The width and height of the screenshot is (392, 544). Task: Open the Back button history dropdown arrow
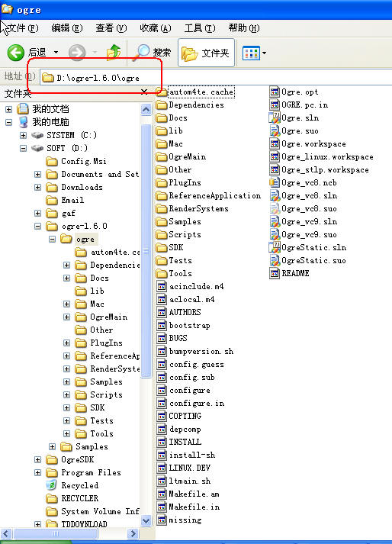click(x=56, y=53)
